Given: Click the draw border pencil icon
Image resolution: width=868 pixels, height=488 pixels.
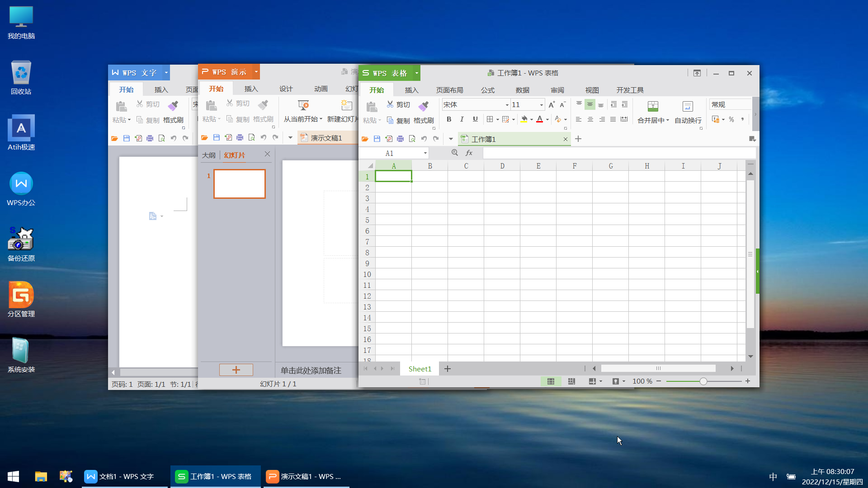Looking at the screenshot, I should click(x=506, y=119).
